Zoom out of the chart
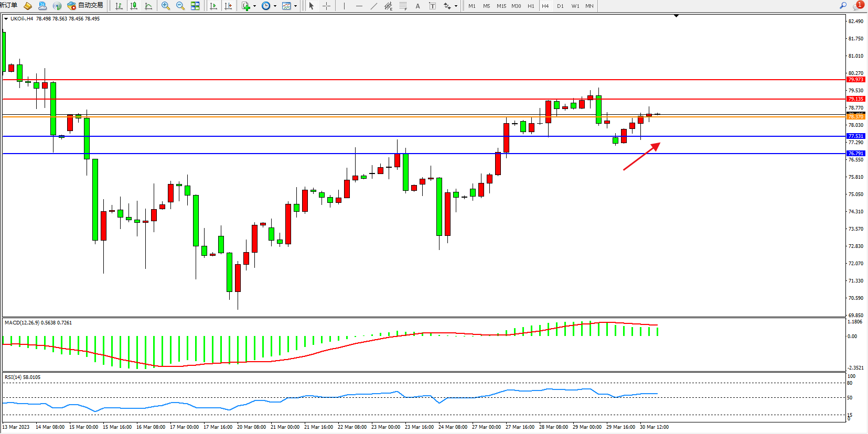Image resolution: width=868 pixels, height=434 pixels. coord(180,6)
